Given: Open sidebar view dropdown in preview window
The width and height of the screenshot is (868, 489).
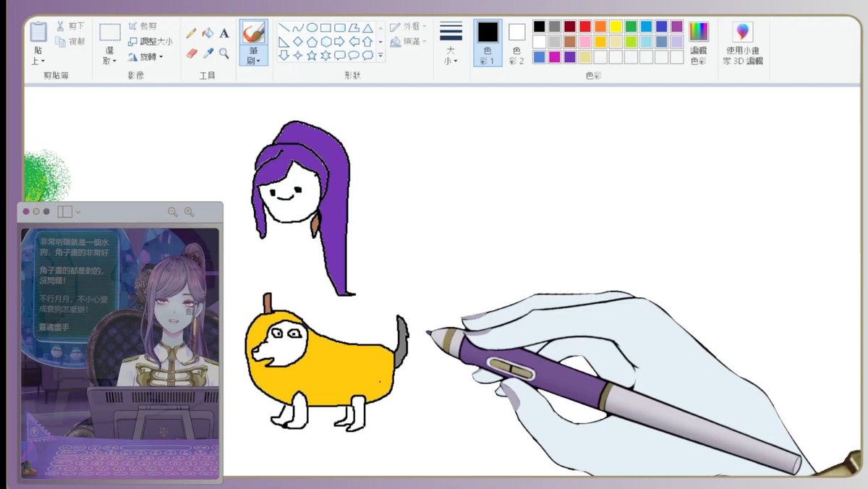Looking at the screenshot, I should point(77,212).
